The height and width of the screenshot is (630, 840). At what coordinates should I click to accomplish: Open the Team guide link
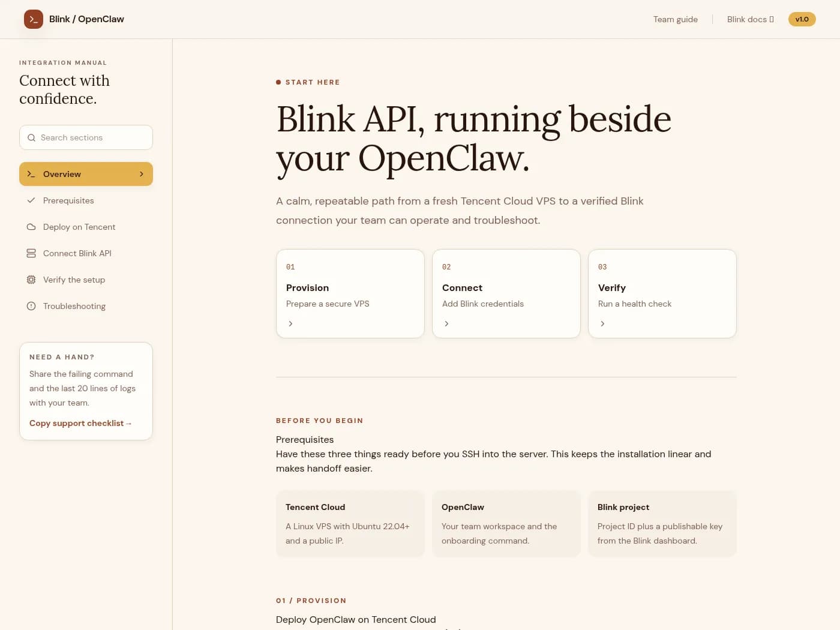(676, 19)
